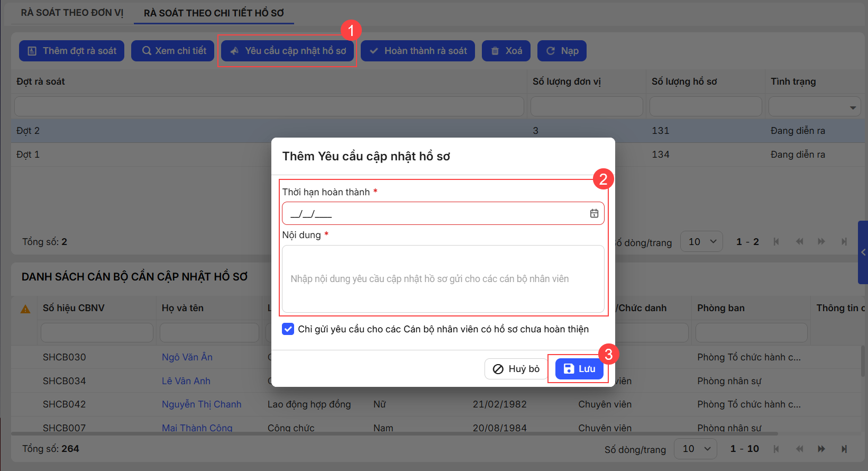The image size is (868, 471).
Task: Open Nguyễn Thị Chanh employee link
Action: click(202, 404)
